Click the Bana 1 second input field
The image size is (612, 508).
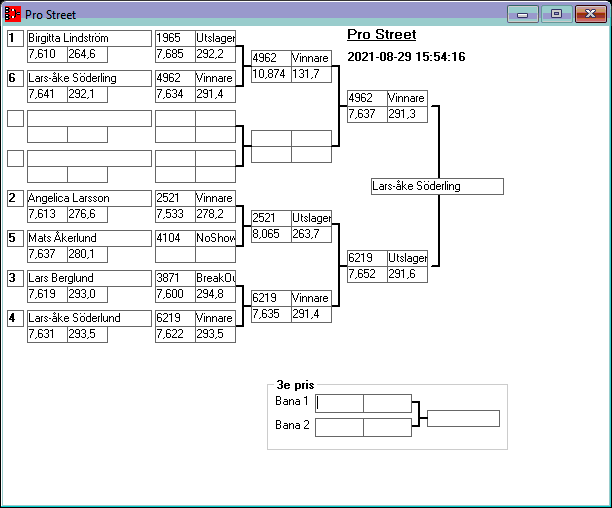pos(387,403)
